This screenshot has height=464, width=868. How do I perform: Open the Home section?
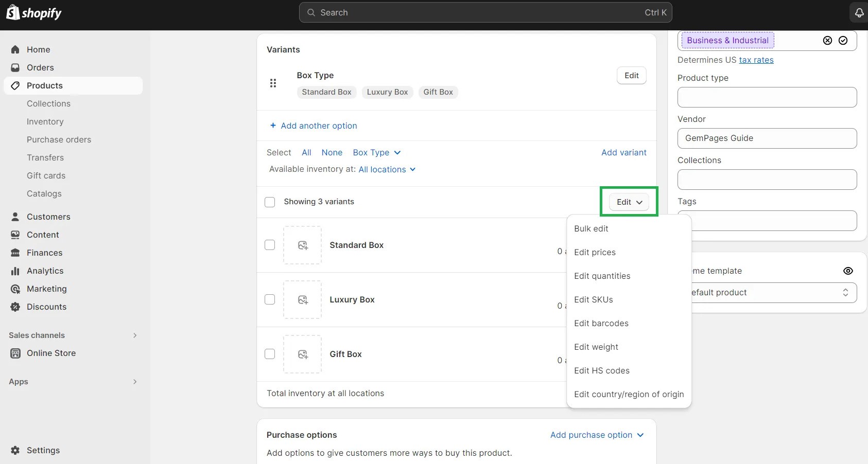38,49
